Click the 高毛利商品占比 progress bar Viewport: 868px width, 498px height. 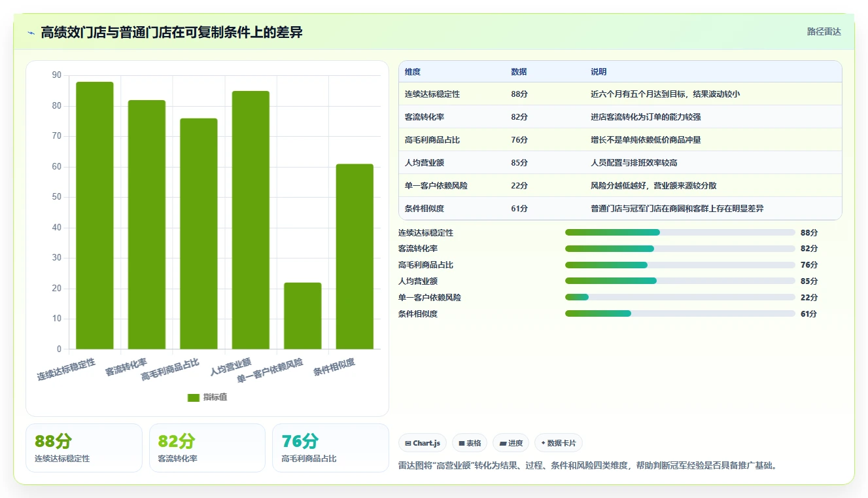coord(680,265)
